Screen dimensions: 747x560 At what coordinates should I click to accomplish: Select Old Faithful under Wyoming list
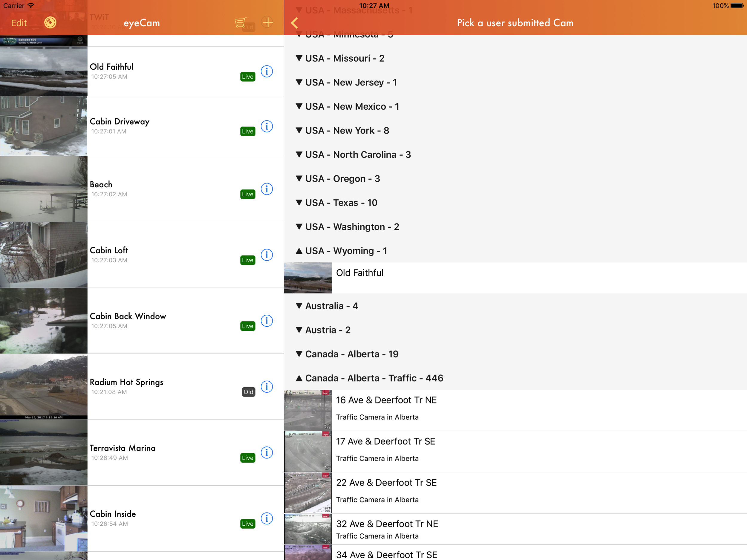click(x=515, y=278)
